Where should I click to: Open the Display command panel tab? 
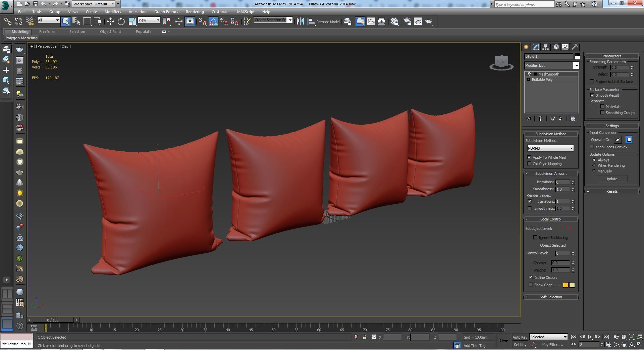tap(565, 47)
